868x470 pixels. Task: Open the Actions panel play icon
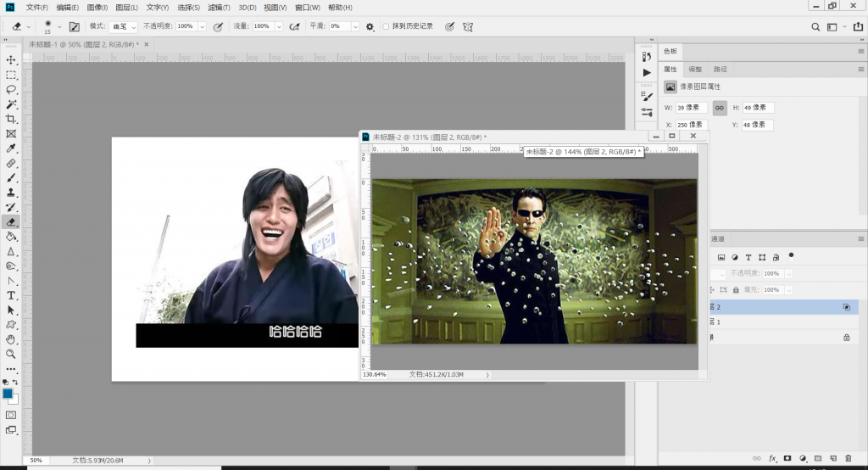pos(647,73)
